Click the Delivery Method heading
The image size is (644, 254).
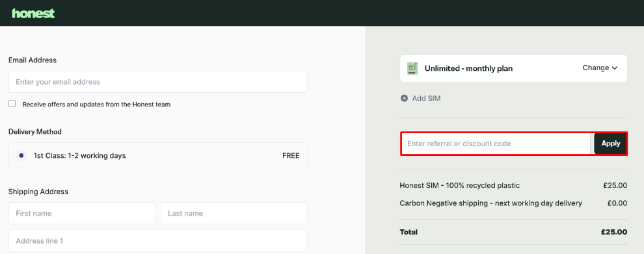tap(35, 132)
